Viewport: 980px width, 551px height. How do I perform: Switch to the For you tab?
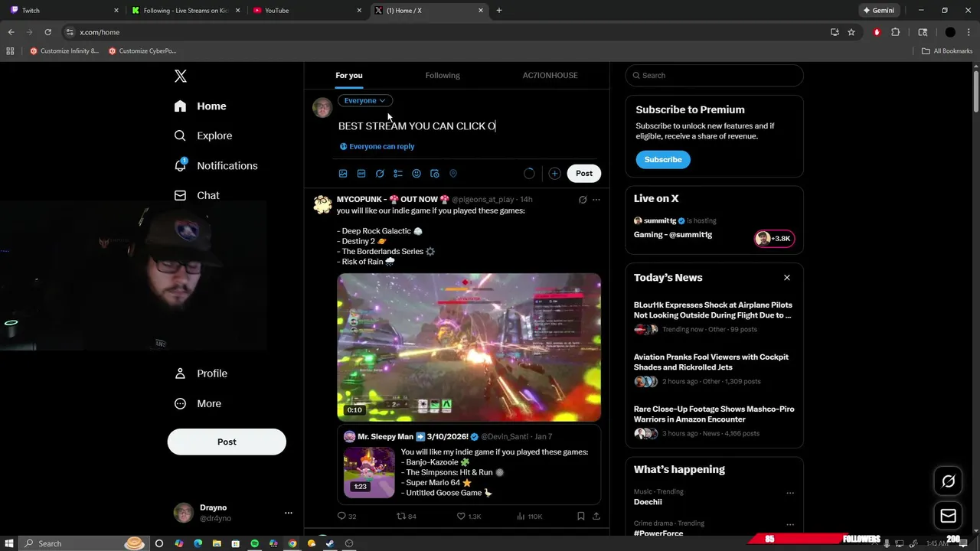[x=349, y=75]
